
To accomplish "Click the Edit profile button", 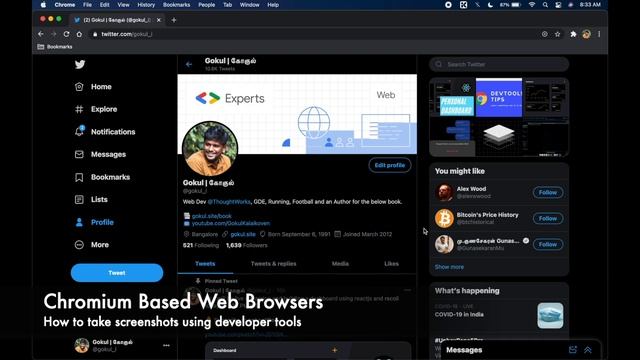I will [390, 165].
